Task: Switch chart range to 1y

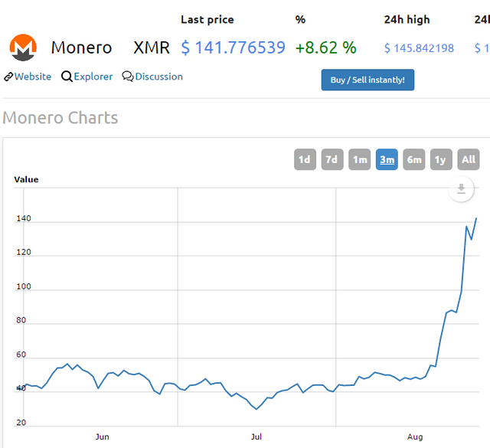Action: tap(441, 159)
